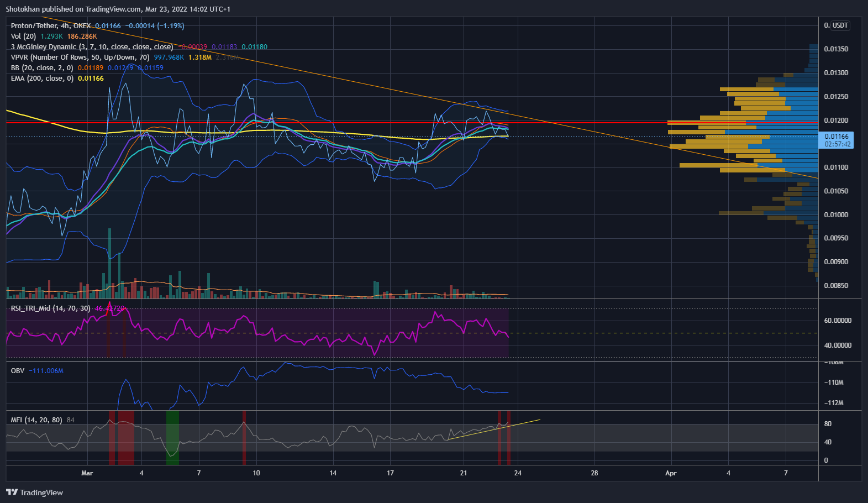Screen dimensions: 868x503
Task: Click the 0.01050 price axis label
Action: tap(836, 191)
